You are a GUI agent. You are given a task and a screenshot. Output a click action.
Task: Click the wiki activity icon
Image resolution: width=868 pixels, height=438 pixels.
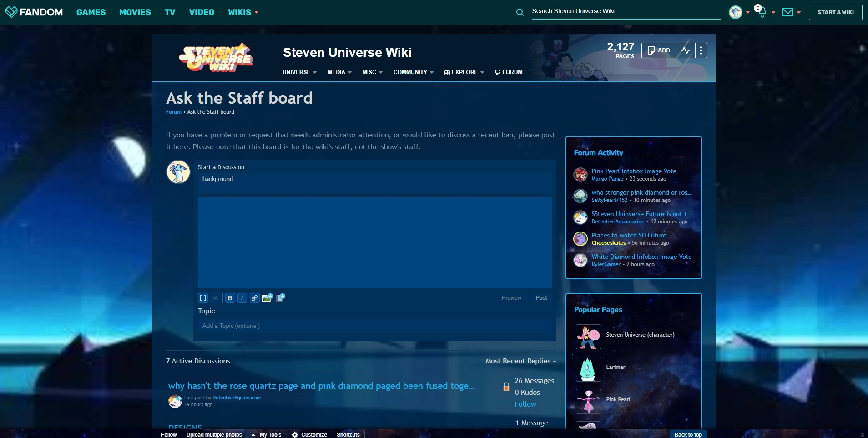pos(686,50)
